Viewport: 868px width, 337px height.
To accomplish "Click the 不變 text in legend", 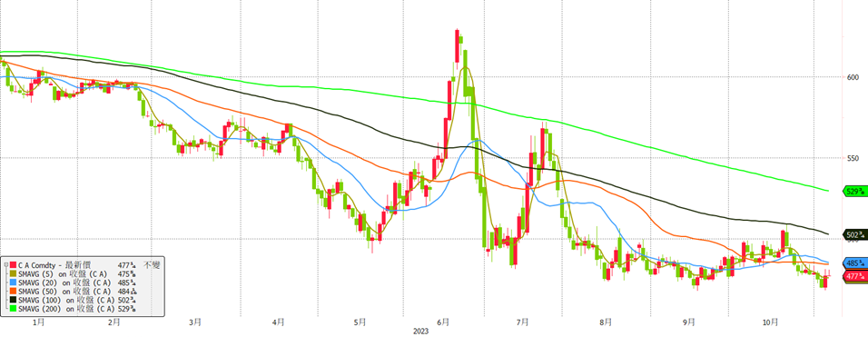I will pyautogui.click(x=151, y=265).
